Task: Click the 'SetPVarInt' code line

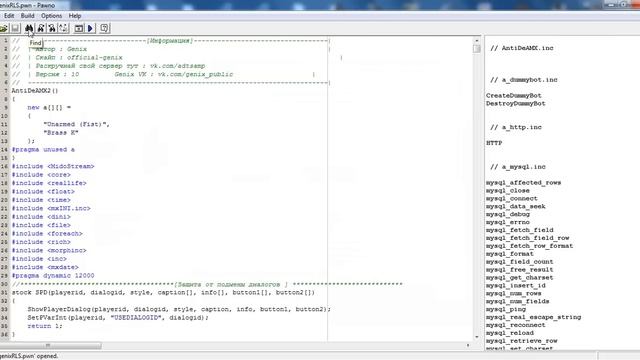Action: (118, 318)
